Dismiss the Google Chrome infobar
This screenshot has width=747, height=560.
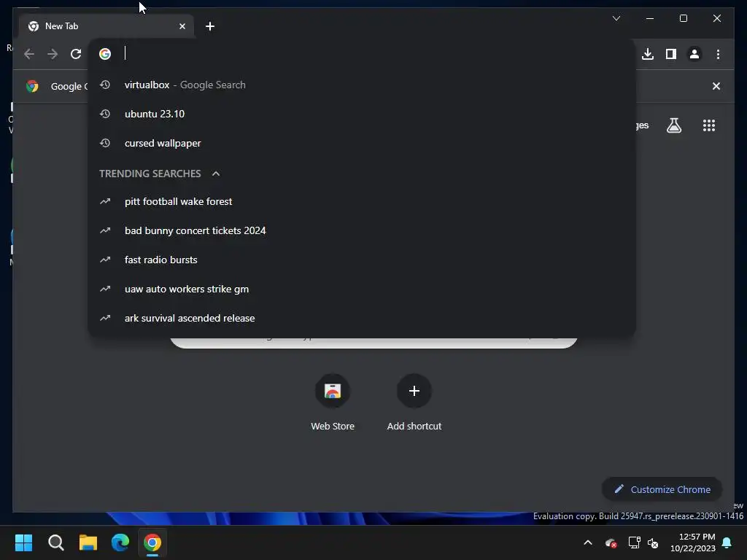(x=716, y=86)
